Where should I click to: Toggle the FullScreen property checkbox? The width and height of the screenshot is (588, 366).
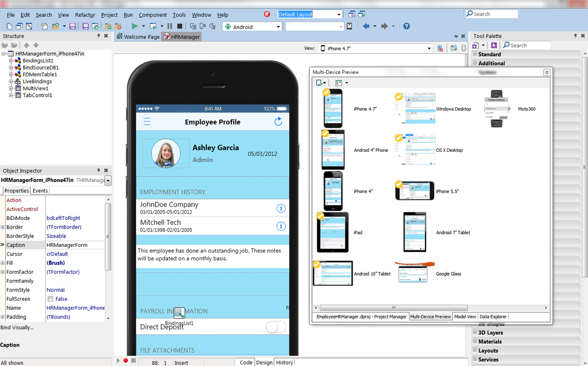[50, 299]
